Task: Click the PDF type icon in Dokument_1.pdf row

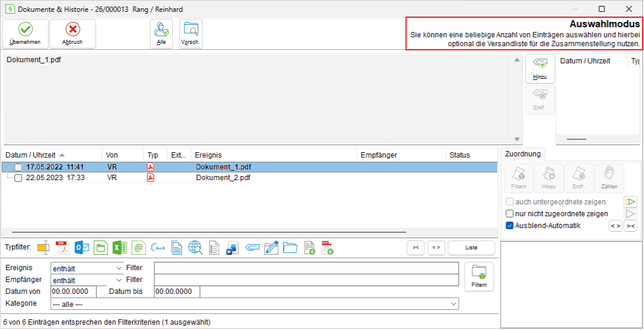Action: [x=151, y=167]
